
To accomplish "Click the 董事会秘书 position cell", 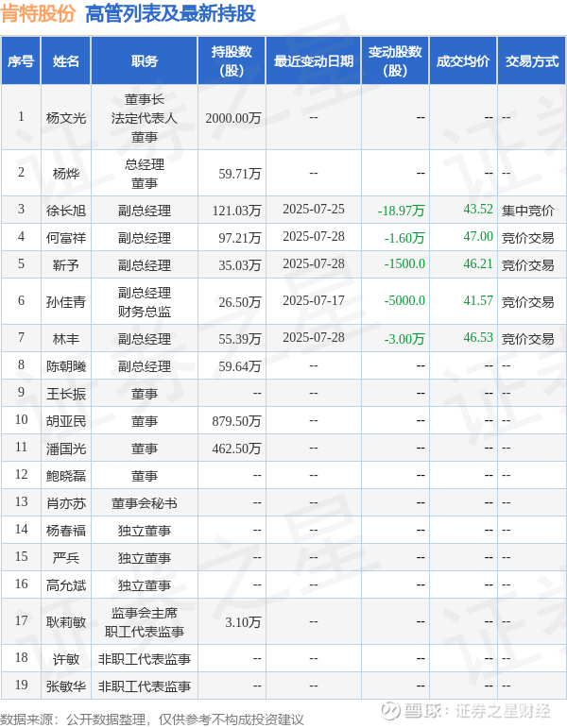I will pos(145,503).
